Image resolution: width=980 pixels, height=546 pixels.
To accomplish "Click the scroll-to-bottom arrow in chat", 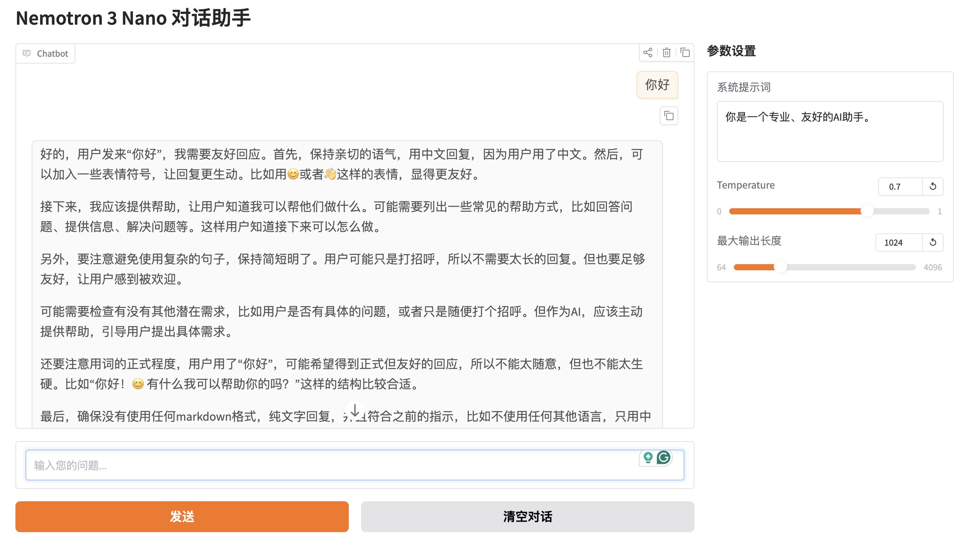I will (x=355, y=410).
